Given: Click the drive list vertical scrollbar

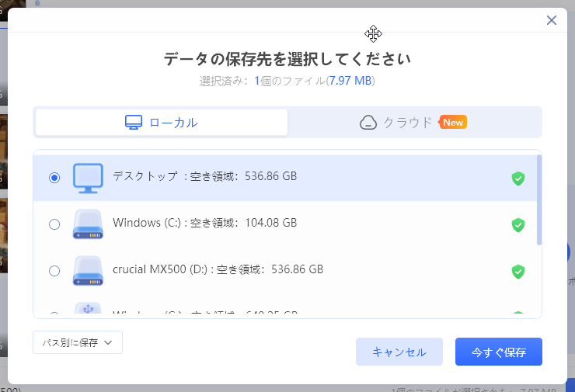Looking at the screenshot, I should click(539, 199).
